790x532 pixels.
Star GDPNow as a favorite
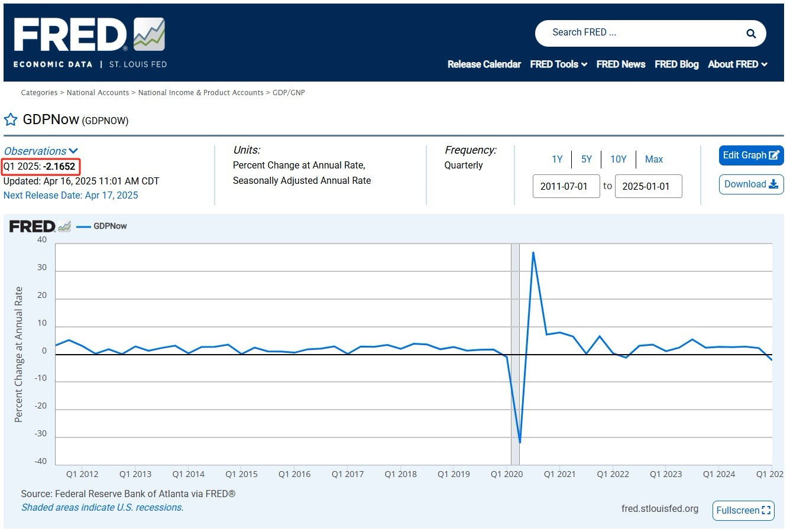[11, 120]
